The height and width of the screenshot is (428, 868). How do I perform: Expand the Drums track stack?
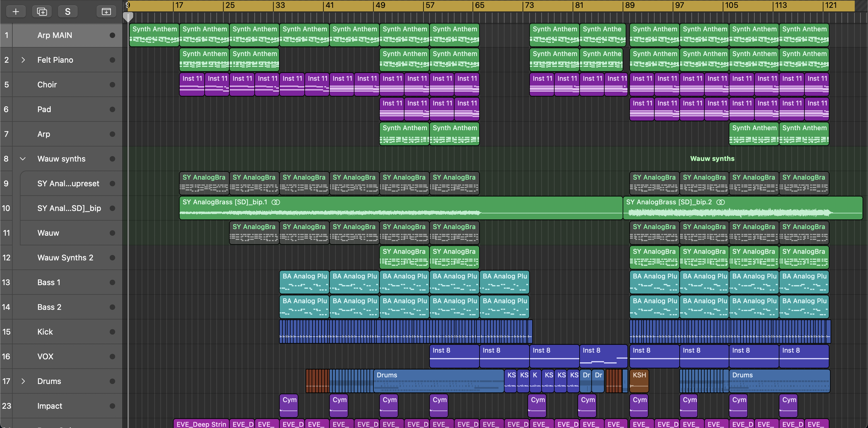pyautogui.click(x=23, y=381)
